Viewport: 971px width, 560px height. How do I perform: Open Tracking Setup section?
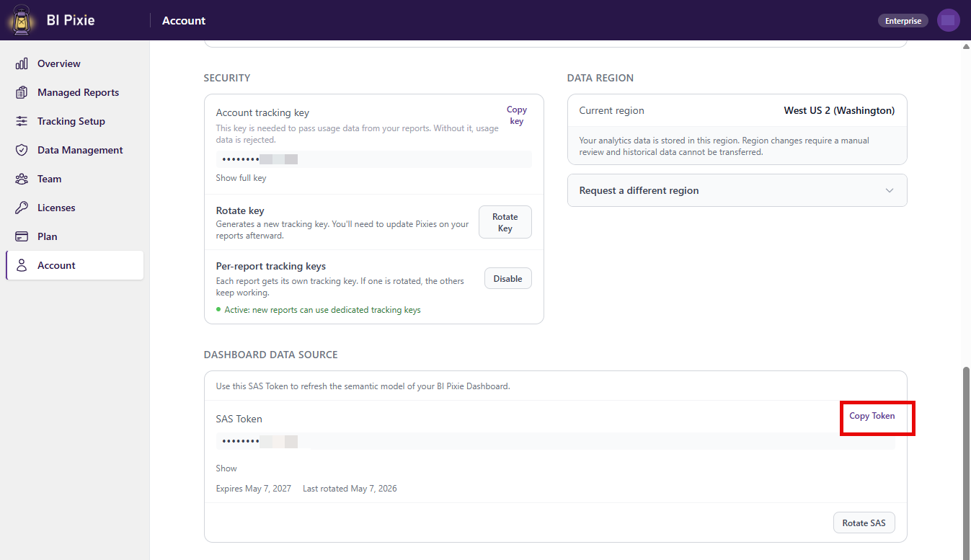[x=75, y=121]
